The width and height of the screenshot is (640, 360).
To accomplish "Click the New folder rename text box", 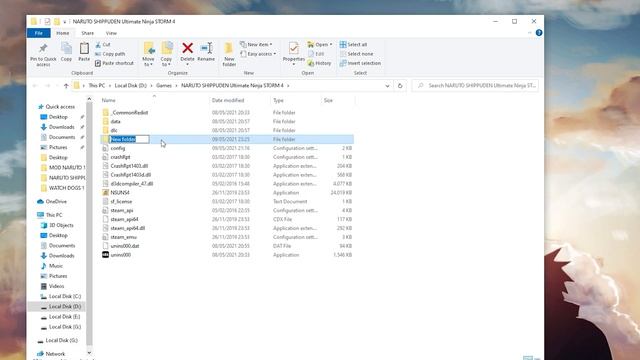I will [129, 140].
